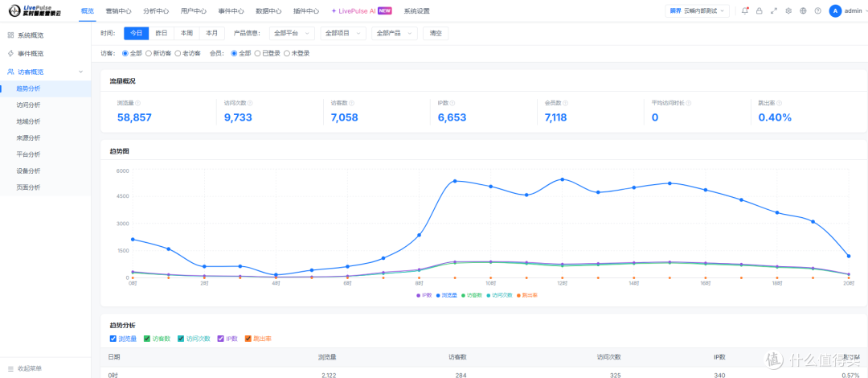Click the 系统概览 grid icon in sidebar
The height and width of the screenshot is (378, 868).
click(10, 35)
